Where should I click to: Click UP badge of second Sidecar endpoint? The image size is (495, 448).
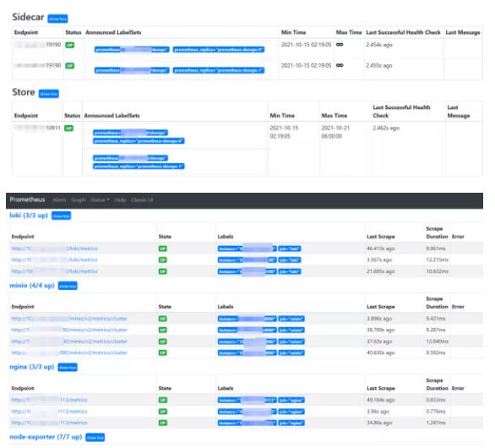tap(70, 66)
